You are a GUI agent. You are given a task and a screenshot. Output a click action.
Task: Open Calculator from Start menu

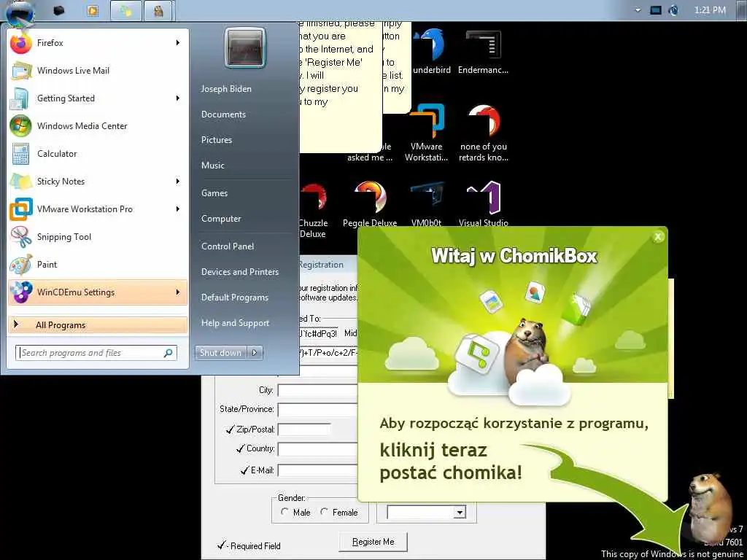(x=98, y=153)
